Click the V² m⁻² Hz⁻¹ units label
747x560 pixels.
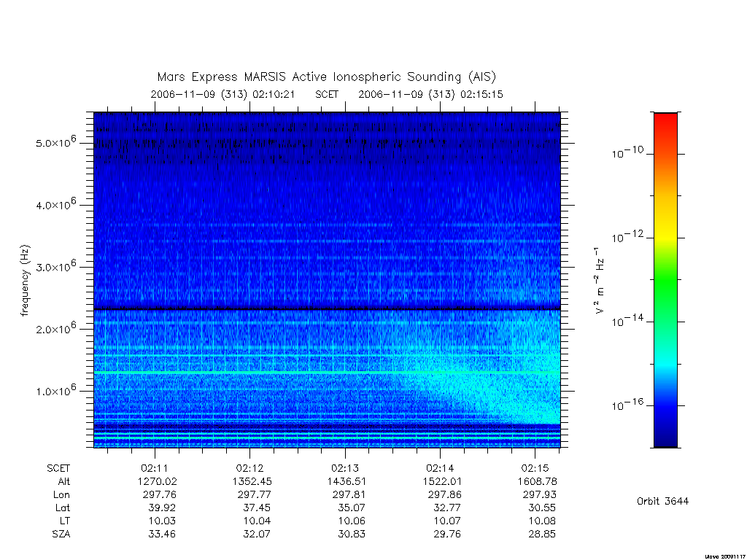(x=599, y=281)
